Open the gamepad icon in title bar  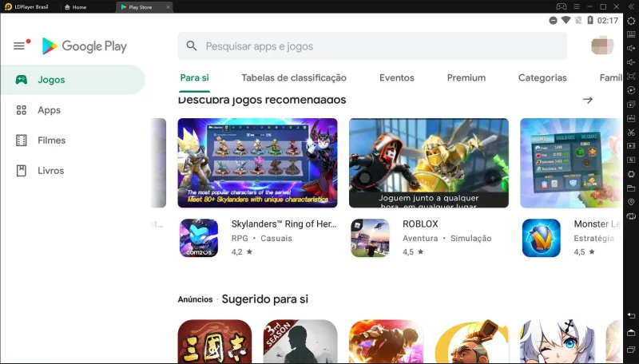coord(562,7)
